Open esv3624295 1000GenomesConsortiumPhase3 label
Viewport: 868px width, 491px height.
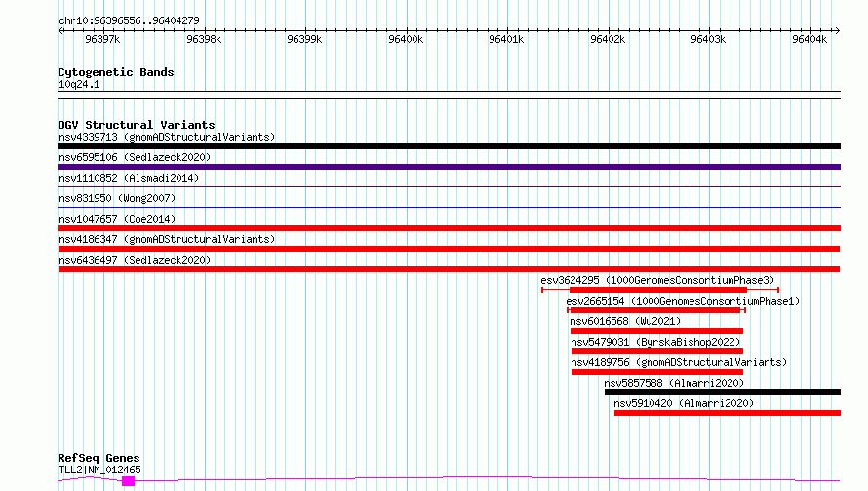click(x=657, y=280)
